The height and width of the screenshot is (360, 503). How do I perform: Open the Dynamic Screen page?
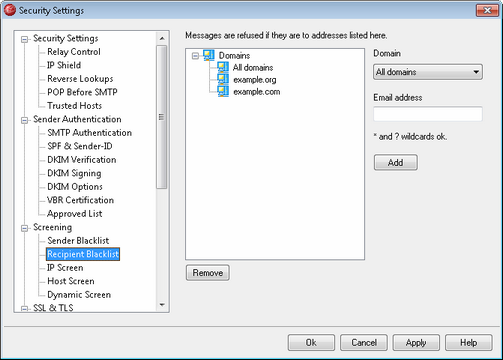(x=79, y=295)
